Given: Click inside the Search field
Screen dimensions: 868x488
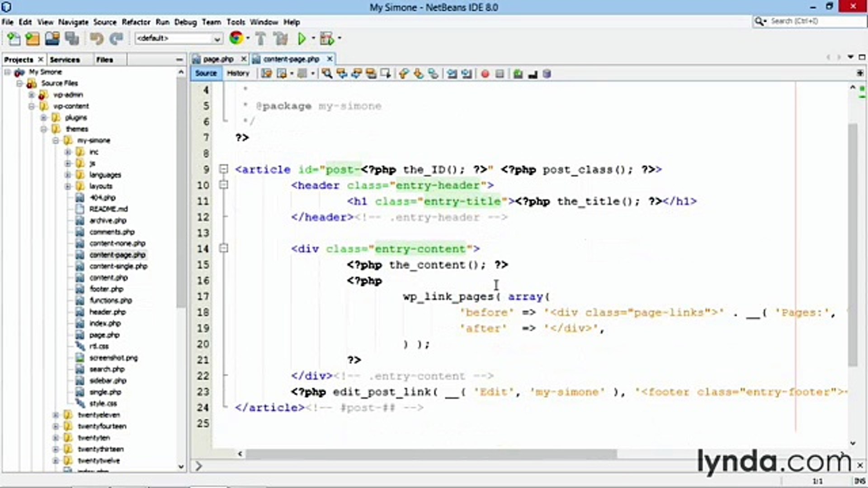Looking at the screenshot, I should point(809,21).
